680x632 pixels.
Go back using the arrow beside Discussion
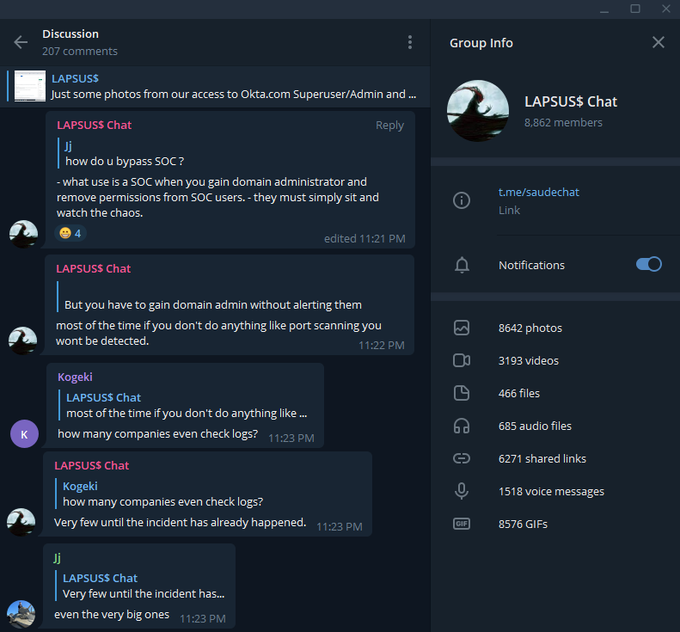click(x=20, y=42)
